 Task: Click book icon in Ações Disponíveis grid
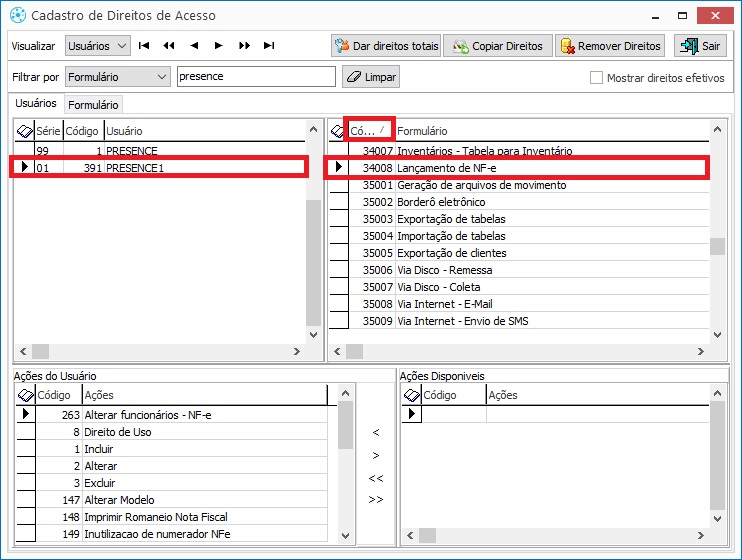click(x=412, y=395)
